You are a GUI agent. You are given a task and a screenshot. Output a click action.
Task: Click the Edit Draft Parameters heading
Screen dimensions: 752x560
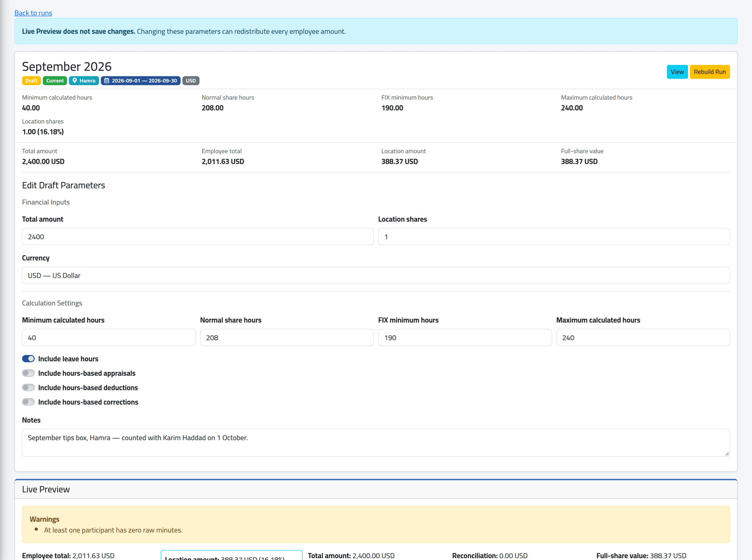point(63,185)
